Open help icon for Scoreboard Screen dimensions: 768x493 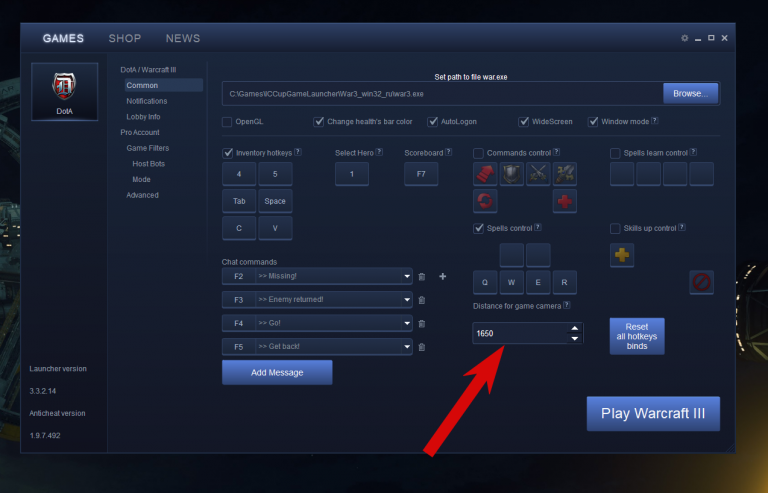coord(449,152)
